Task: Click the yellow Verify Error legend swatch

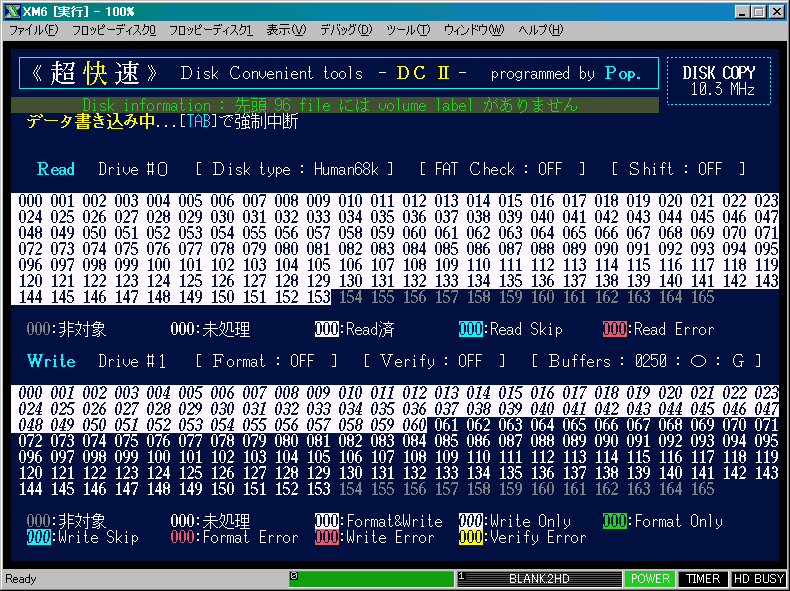Action: (471, 537)
